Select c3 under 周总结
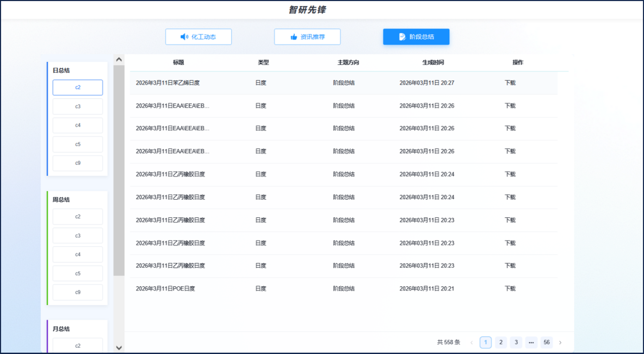 point(78,236)
